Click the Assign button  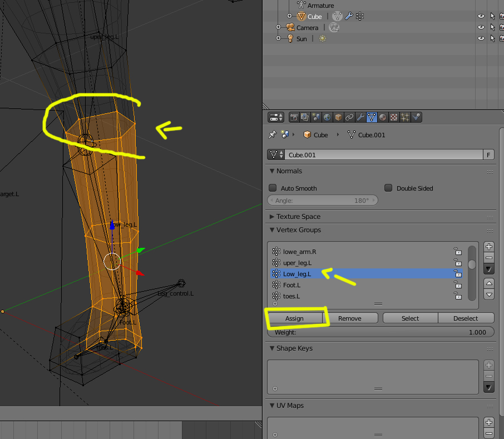coord(295,318)
